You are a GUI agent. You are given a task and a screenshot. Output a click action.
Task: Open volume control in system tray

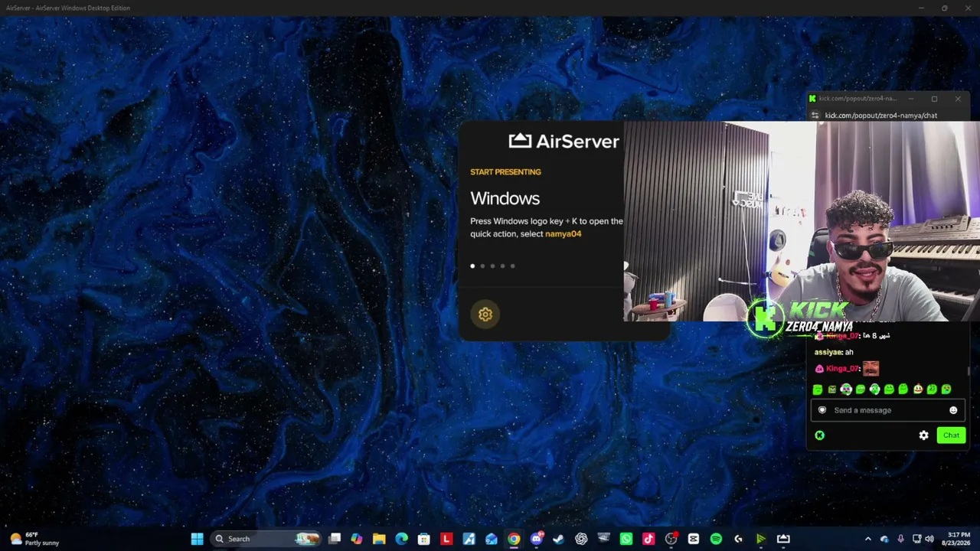click(x=929, y=539)
